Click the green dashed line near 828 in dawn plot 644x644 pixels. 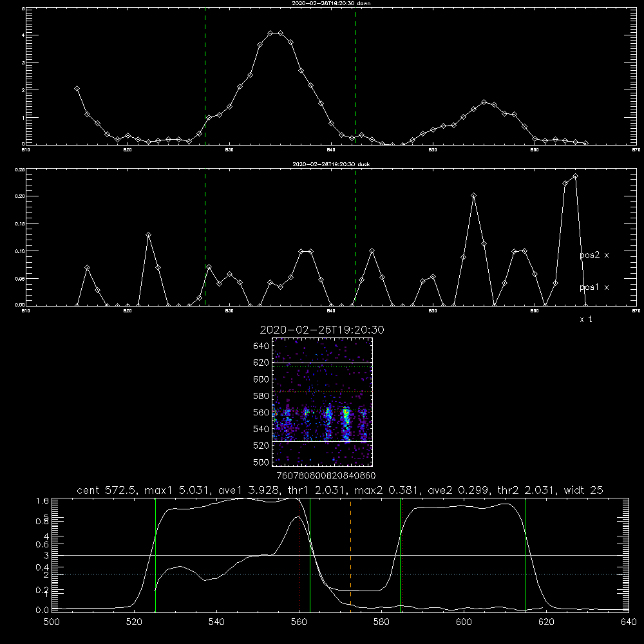click(x=205, y=76)
